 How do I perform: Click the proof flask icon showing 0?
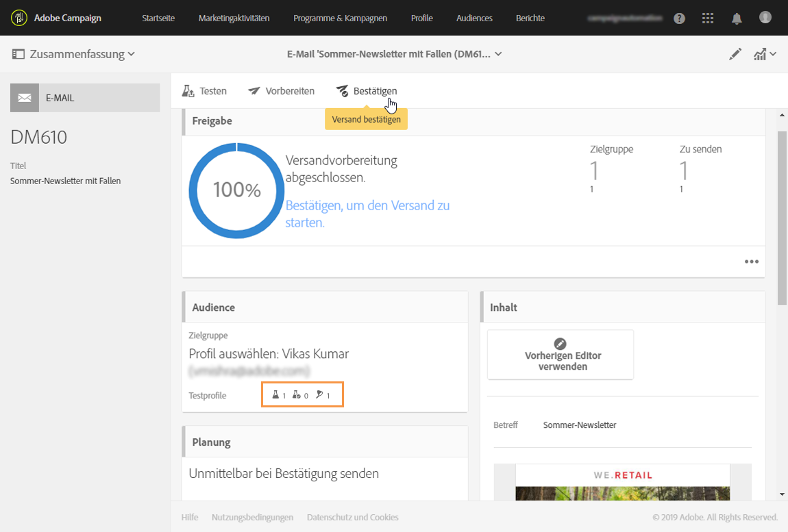coord(297,395)
